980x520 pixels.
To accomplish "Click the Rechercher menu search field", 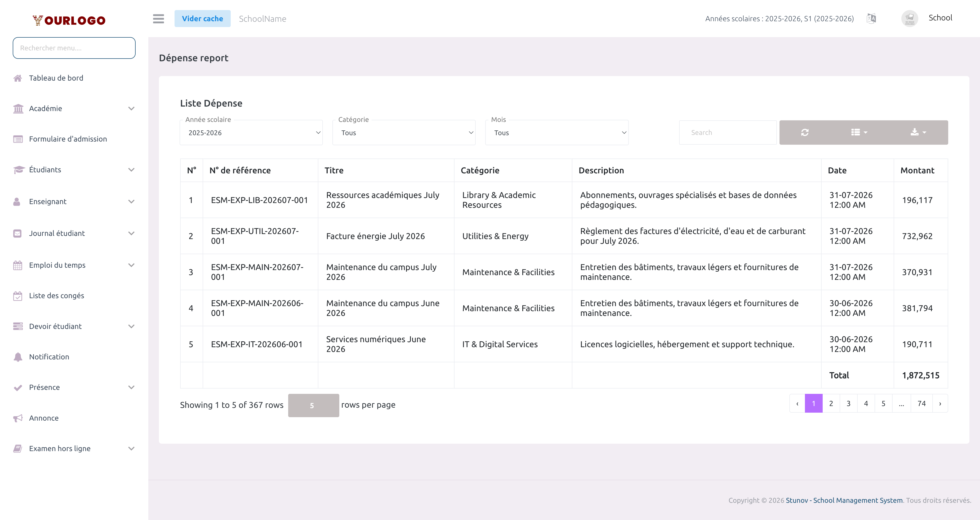I will click(x=74, y=48).
